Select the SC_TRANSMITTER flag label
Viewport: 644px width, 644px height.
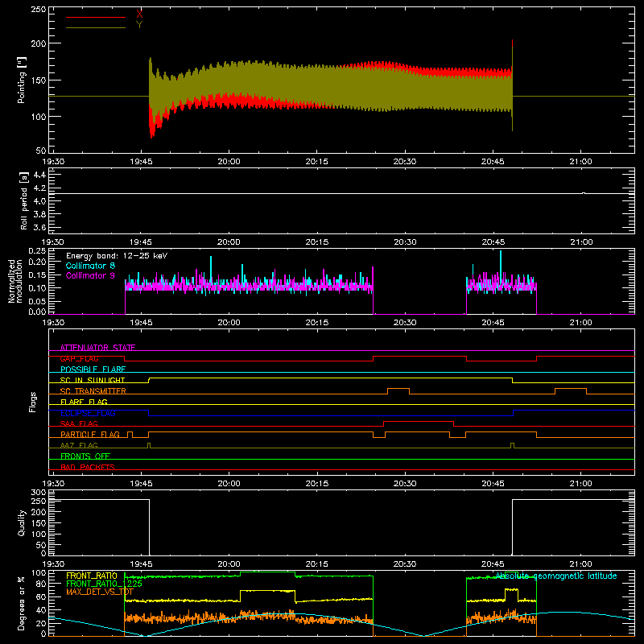(x=93, y=391)
